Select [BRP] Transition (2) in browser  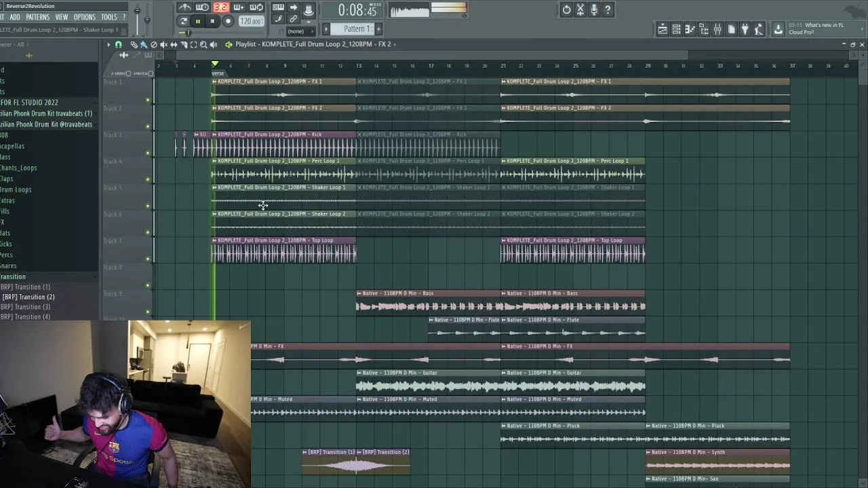(x=28, y=297)
